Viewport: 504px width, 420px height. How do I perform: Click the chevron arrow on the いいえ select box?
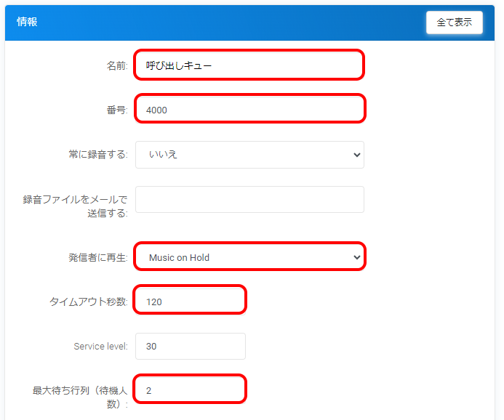356,155
